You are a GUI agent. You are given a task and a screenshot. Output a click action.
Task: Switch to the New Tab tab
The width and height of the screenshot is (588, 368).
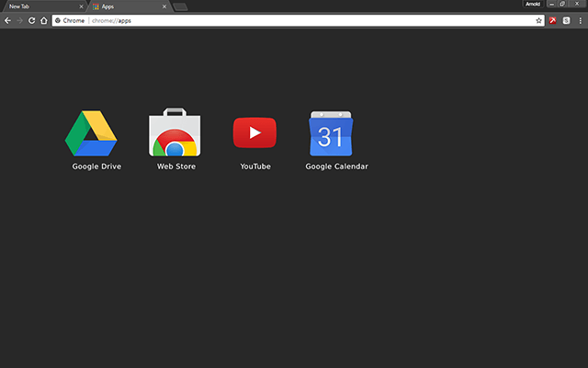tap(37, 6)
